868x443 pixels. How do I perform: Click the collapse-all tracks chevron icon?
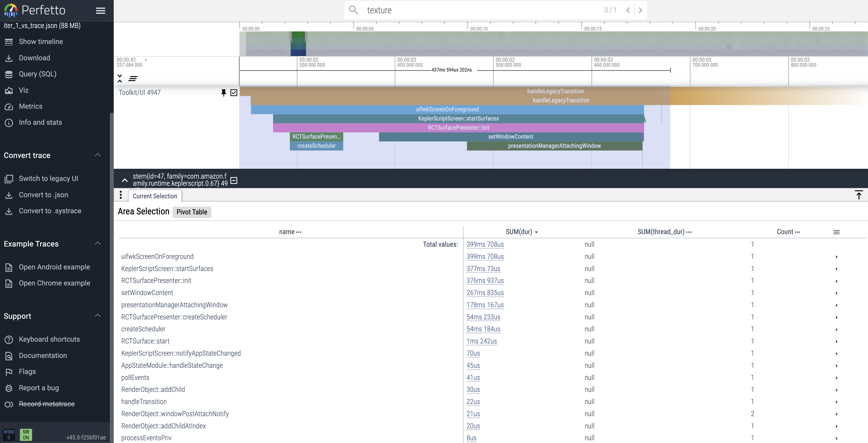(x=120, y=78)
